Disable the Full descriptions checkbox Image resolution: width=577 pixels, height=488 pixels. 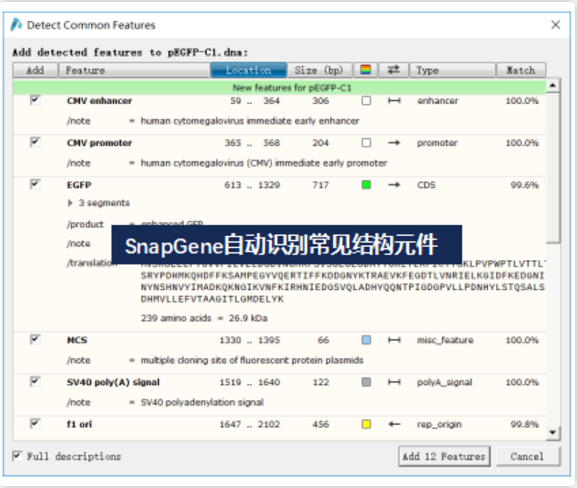click(17, 456)
